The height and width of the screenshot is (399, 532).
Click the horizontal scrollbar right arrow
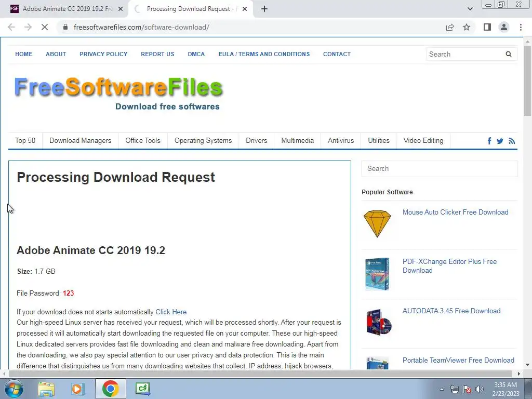pyautogui.click(x=519, y=374)
